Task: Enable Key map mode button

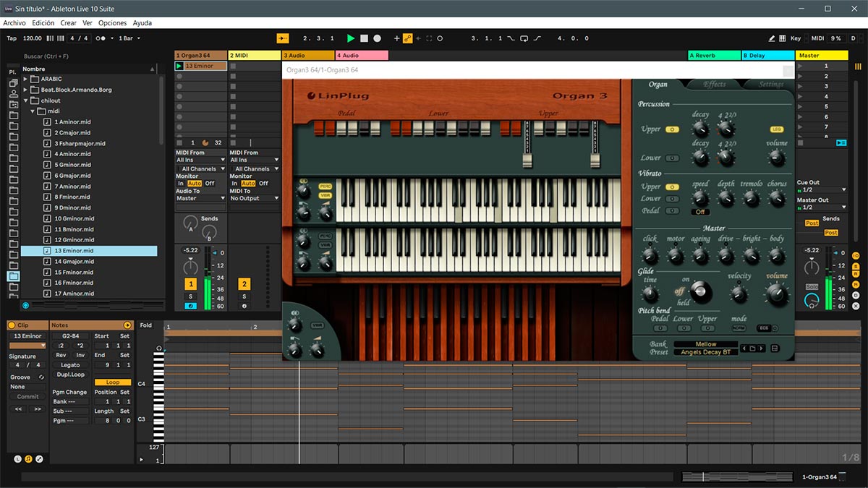Action: click(796, 38)
